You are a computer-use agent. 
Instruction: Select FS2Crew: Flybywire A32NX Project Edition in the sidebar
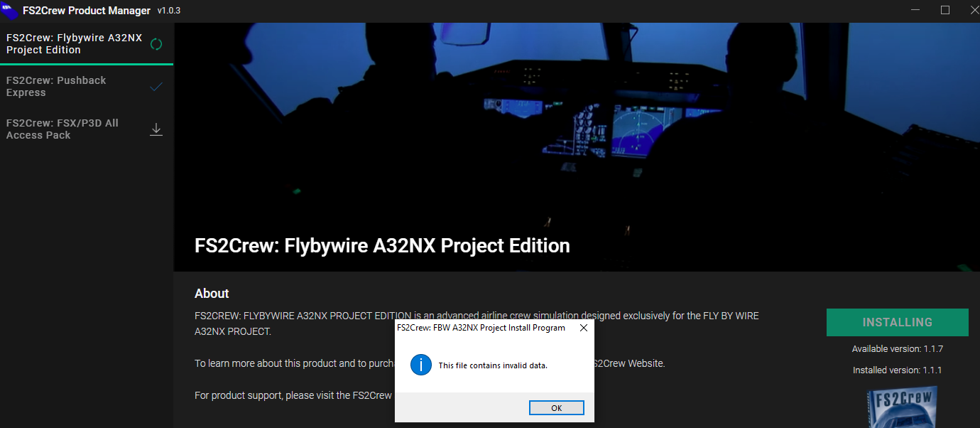tap(87, 44)
